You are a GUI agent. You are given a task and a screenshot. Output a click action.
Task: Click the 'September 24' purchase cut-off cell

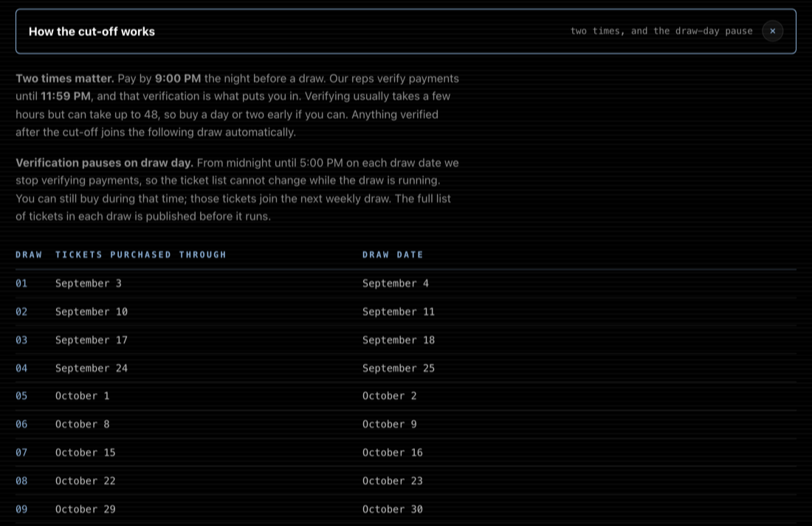click(92, 369)
